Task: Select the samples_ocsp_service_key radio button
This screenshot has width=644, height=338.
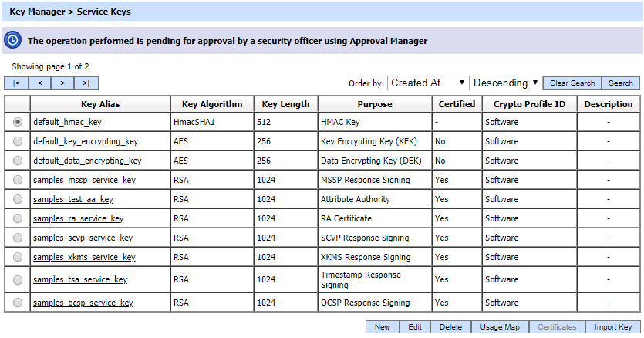Action: click(x=18, y=303)
